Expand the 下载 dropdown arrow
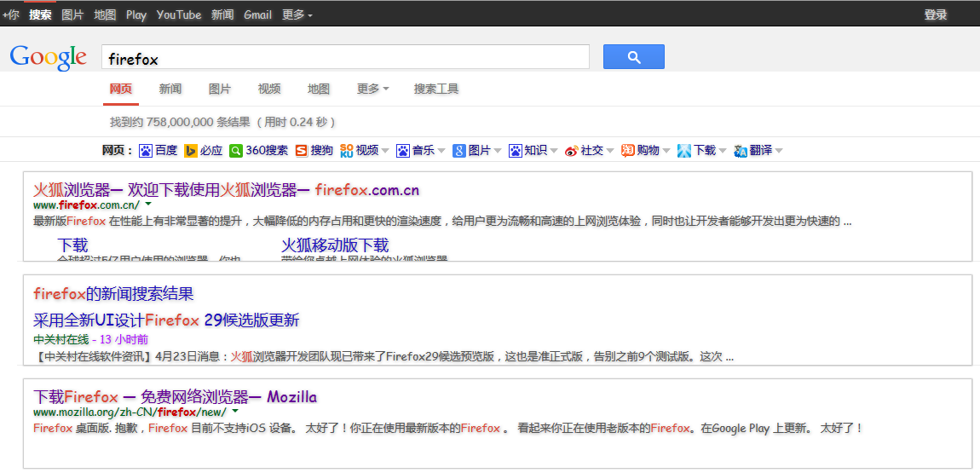 (x=723, y=151)
